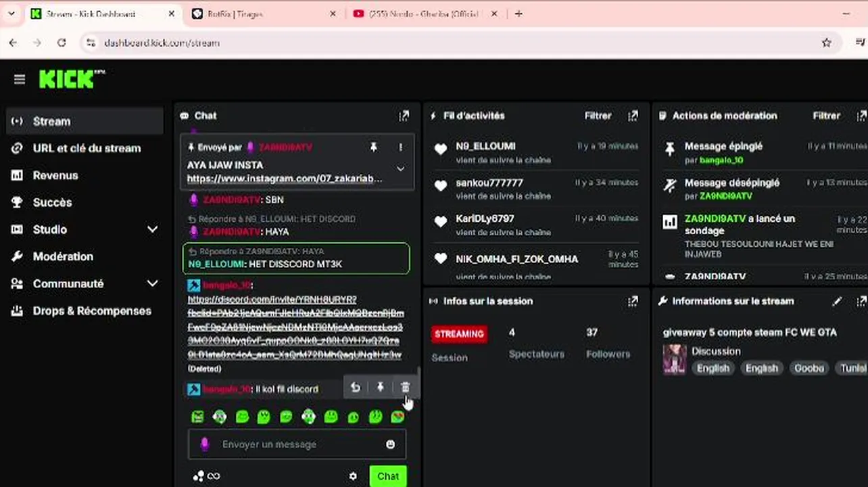Screen dimensions: 868x487
Task: Open the deleted discord invite link
Action: [295, 327]
